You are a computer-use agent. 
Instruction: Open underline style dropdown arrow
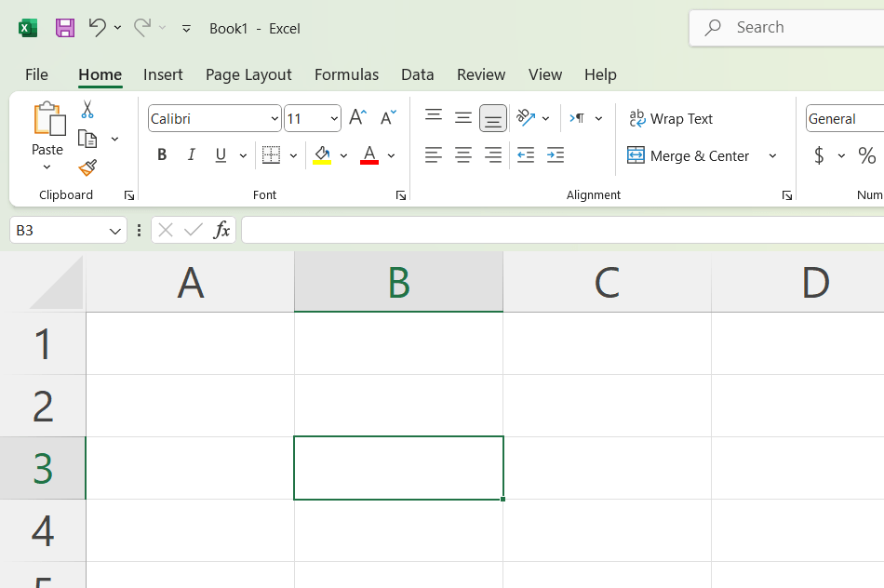pos(243,155)
